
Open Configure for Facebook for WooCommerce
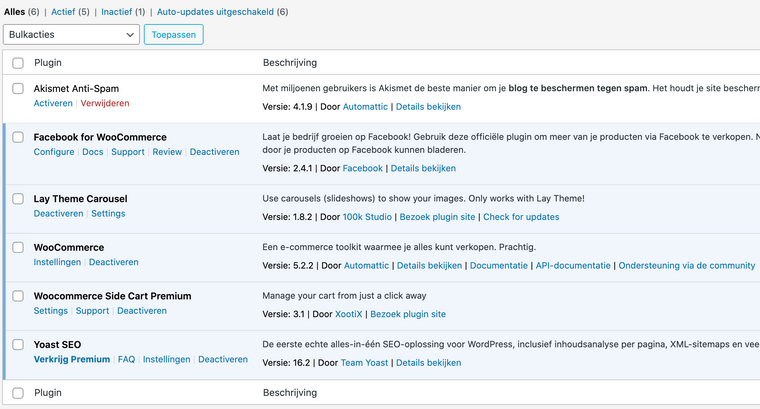(x=54, y=152)
